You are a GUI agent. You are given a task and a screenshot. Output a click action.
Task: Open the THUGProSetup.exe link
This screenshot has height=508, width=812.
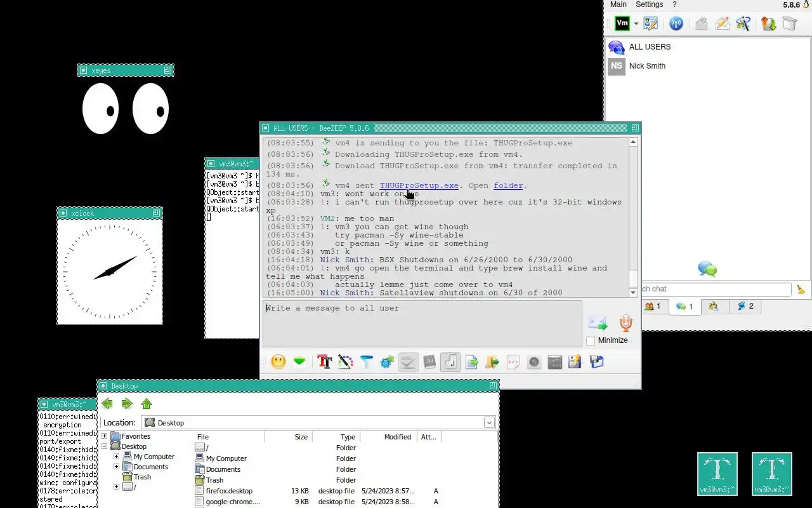click(419, 185)
